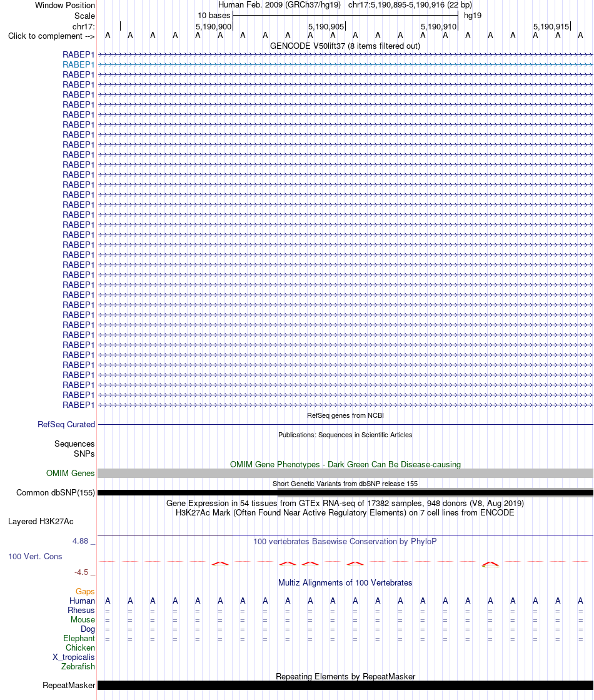Select the Layered H3K27Ac track label
The image size is (594, 700).
point(41,522)
